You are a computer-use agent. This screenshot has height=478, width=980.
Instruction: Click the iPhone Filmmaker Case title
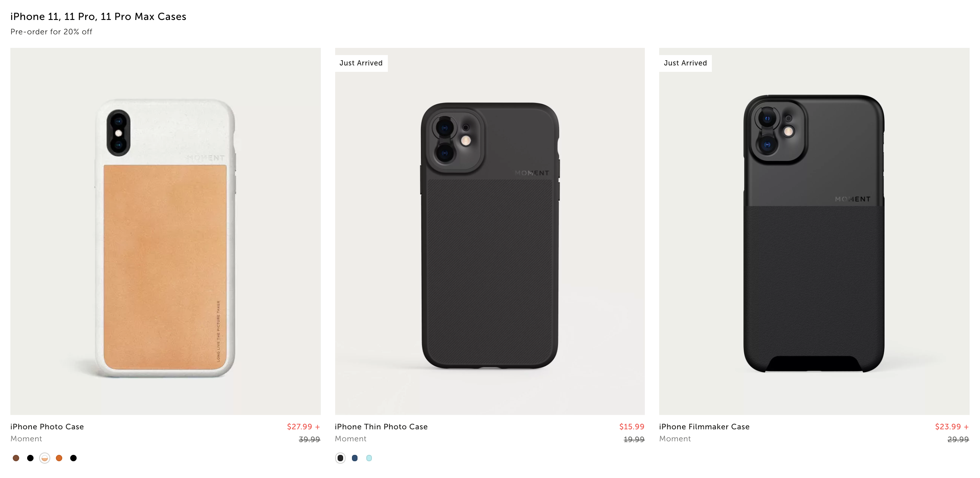(704, 427)
